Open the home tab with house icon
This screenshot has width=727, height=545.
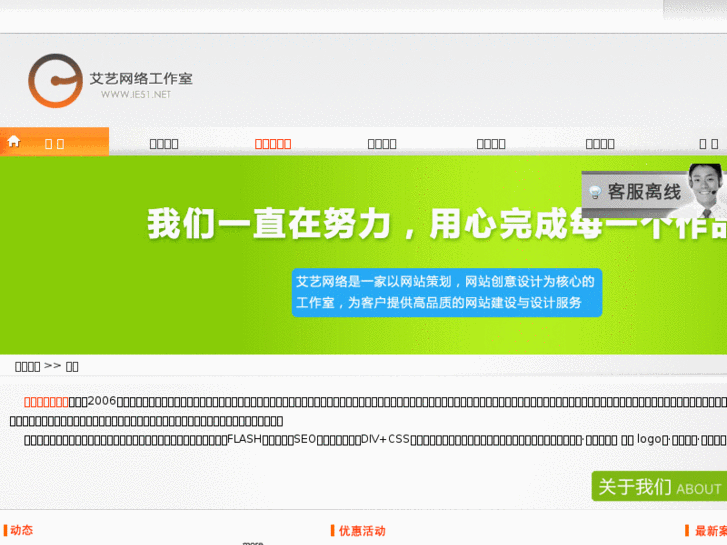tap(54, 141)
